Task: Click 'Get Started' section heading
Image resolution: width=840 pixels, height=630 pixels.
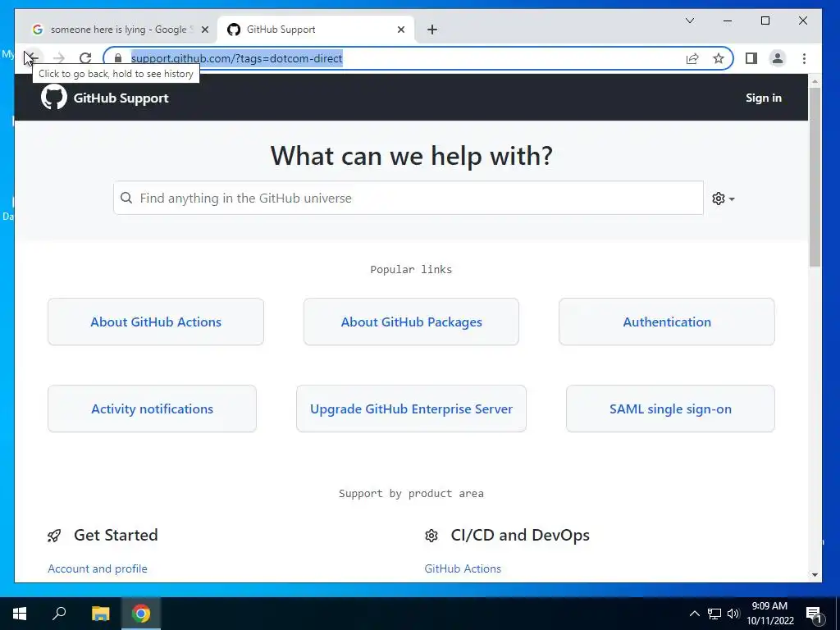Action: coord(116,535)
